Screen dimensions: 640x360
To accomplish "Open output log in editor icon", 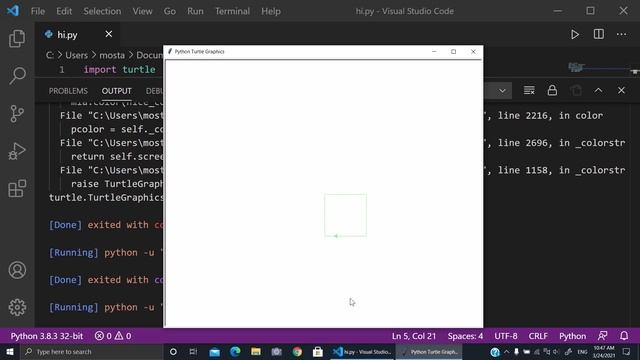I will click(x=576, y=90).
